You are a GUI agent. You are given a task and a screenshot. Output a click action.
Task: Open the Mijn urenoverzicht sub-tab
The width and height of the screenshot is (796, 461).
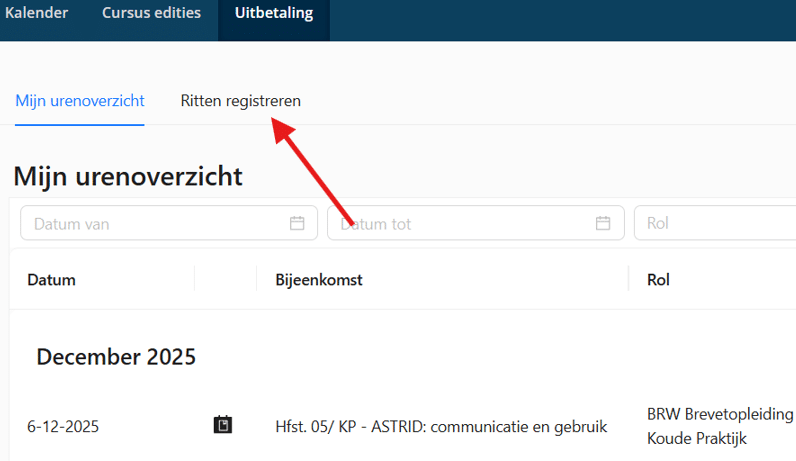(x=80, y=101)
